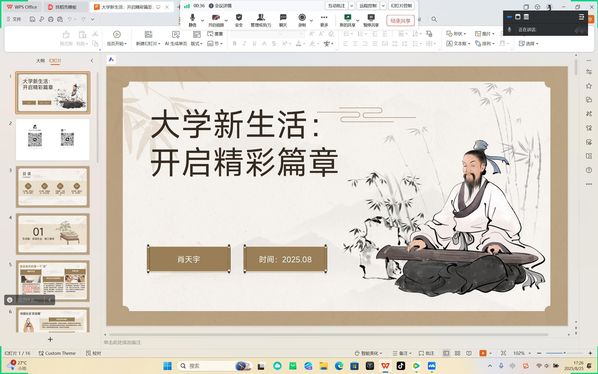Open the meeting chat icon

click(283, 20)
